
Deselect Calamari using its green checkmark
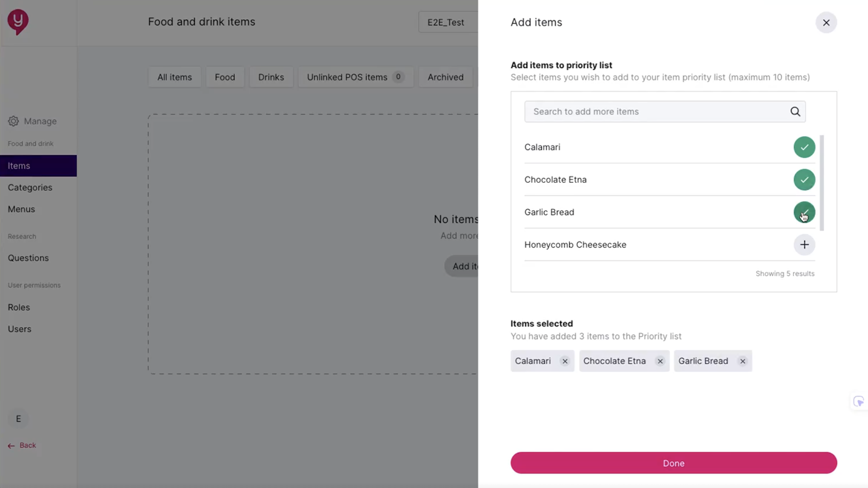[x=804, y=147]
